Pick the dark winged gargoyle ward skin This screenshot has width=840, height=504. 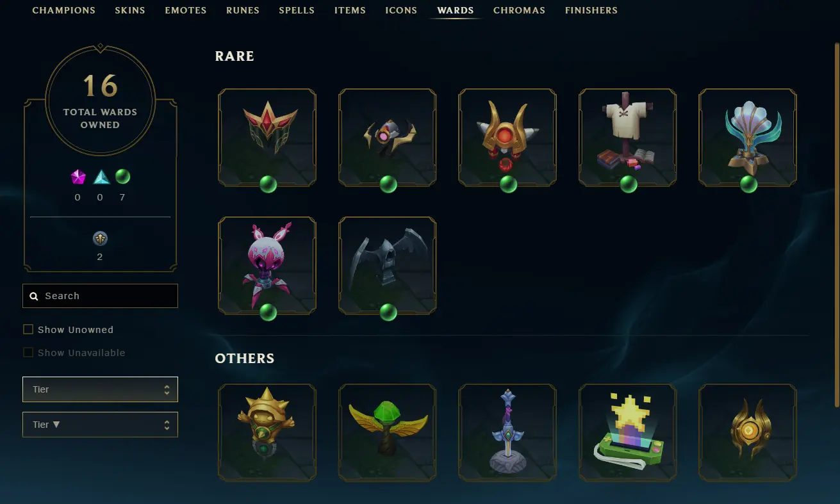(x=388, y=266)
